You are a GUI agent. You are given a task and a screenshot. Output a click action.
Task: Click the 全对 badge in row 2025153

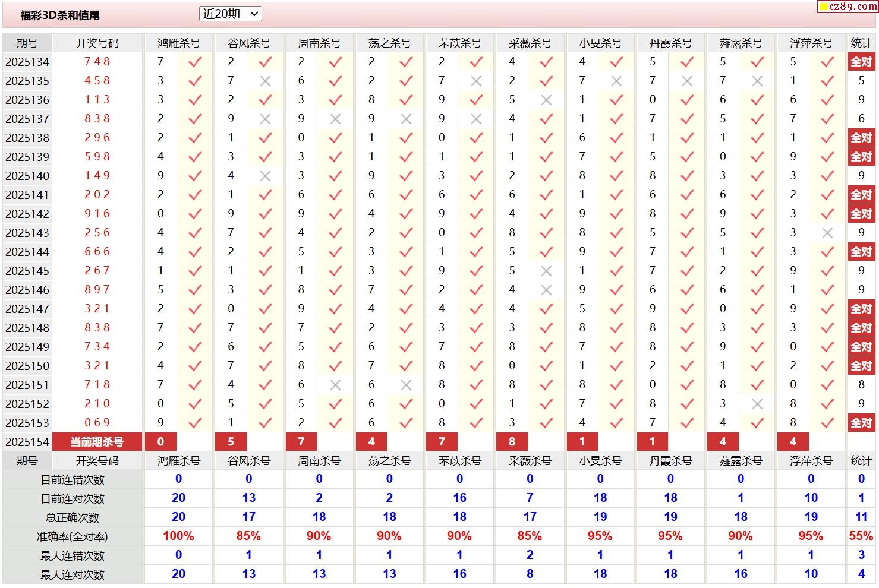tap(861, 423)
